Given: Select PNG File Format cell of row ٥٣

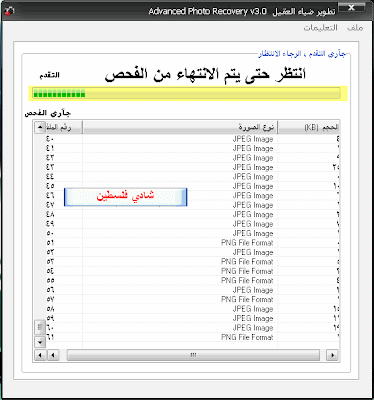Looking at the screenshot, I should tap(247, 261).
